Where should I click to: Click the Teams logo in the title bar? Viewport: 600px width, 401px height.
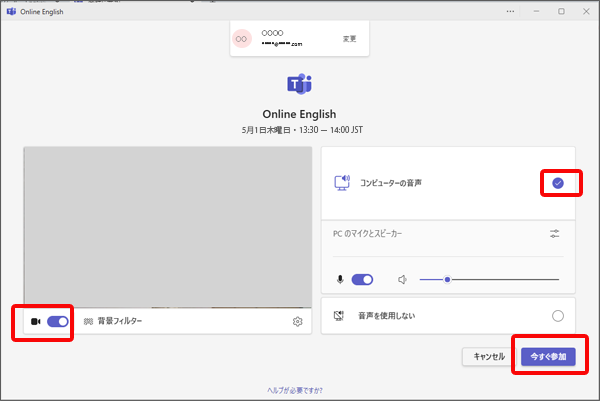tap(11, 11)
